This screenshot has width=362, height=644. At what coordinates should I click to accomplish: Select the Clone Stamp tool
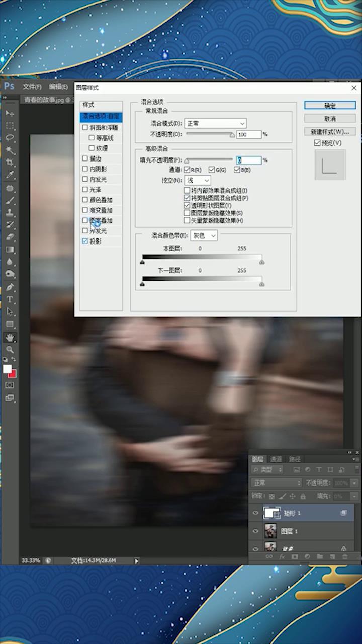(x=10, y=212)
